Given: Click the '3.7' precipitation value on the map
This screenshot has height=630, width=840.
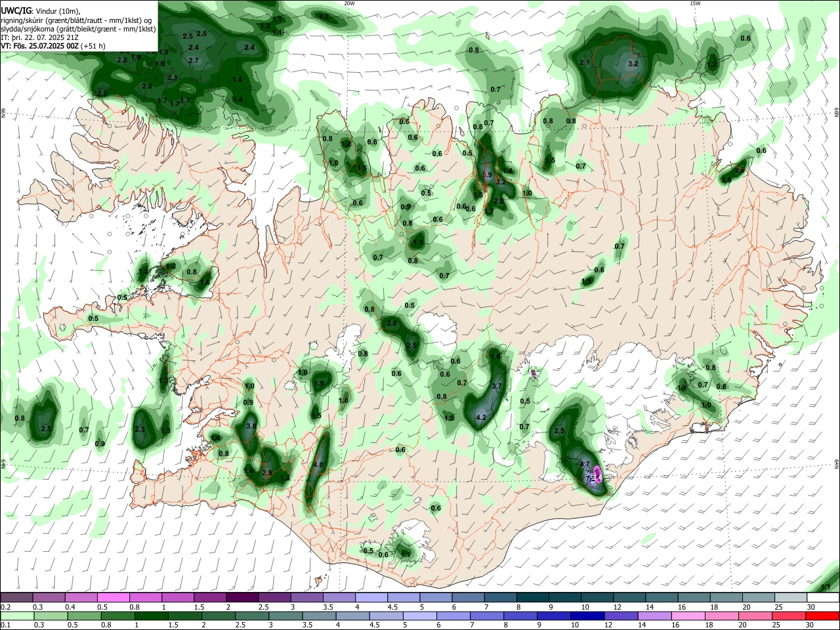Looking at the screenshot, I should click(x=497, y=386).
